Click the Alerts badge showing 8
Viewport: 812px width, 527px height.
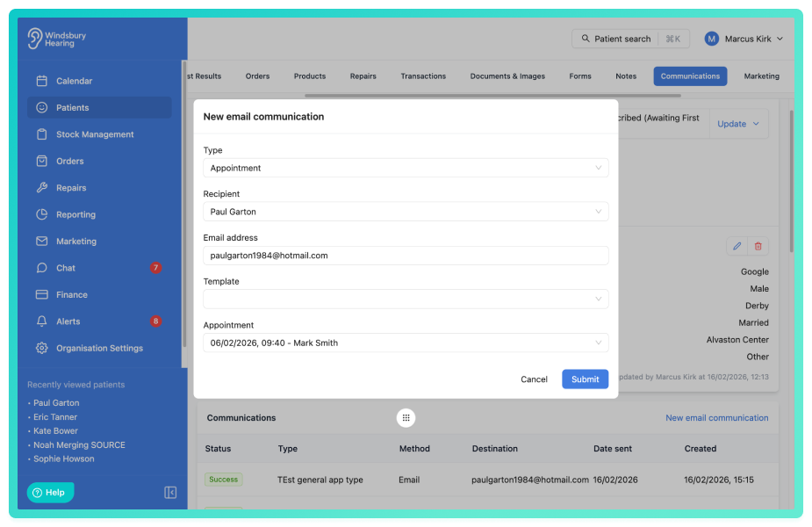[155, 321]
